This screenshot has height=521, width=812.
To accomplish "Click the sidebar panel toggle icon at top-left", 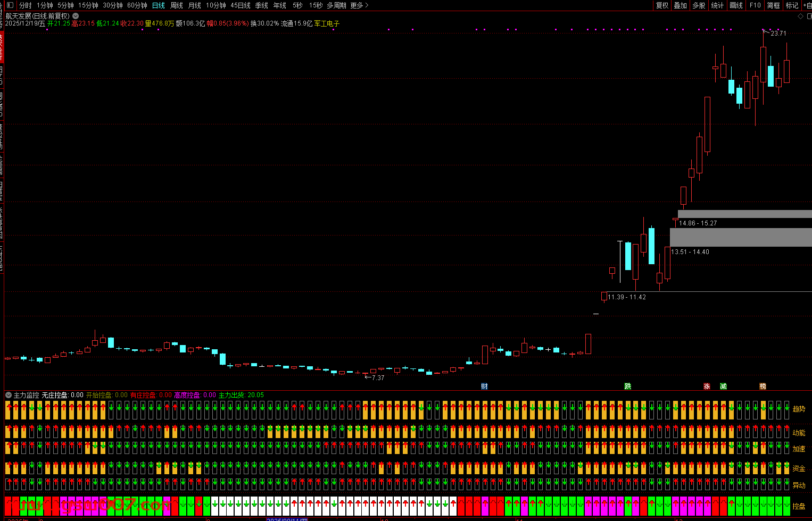I will coord(10,5).
